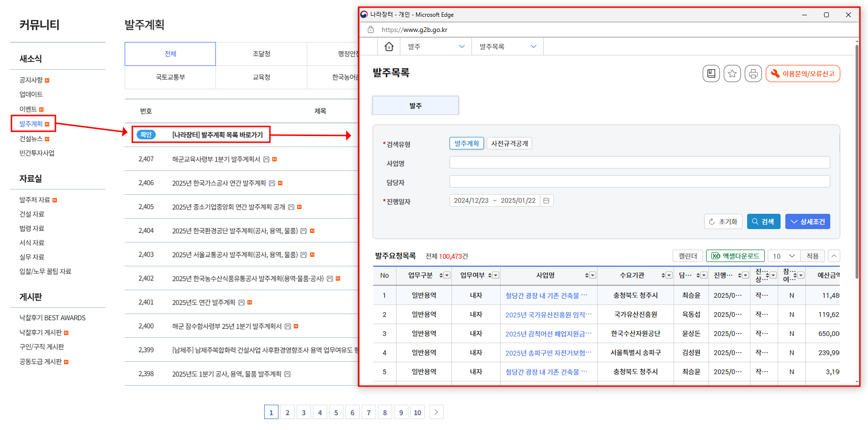The width and height of the screenshot is (868, 430).
Task: Open attachment icon on 2025년도 연간 발주계획 row
Action: 242,303
